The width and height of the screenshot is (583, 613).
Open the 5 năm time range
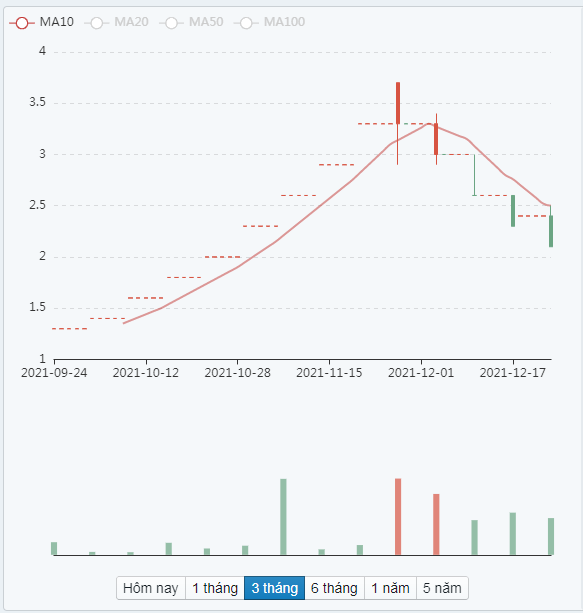[442, 588]
